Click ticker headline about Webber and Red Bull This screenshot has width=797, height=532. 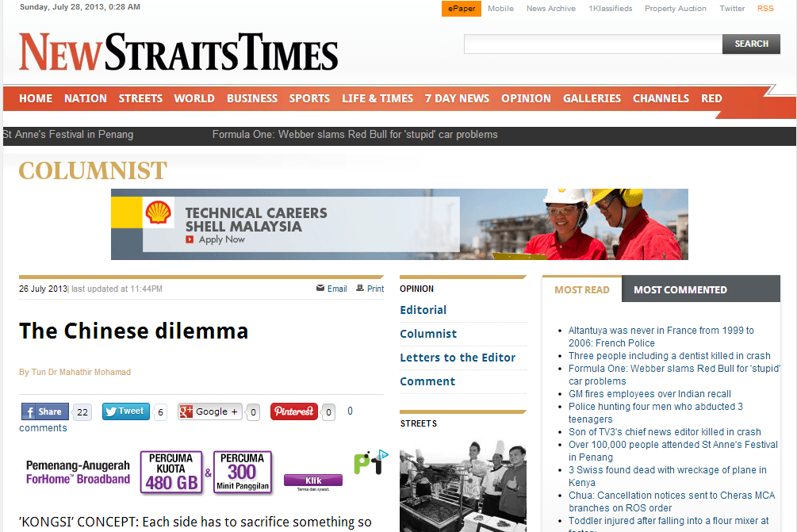pos(354,135)
